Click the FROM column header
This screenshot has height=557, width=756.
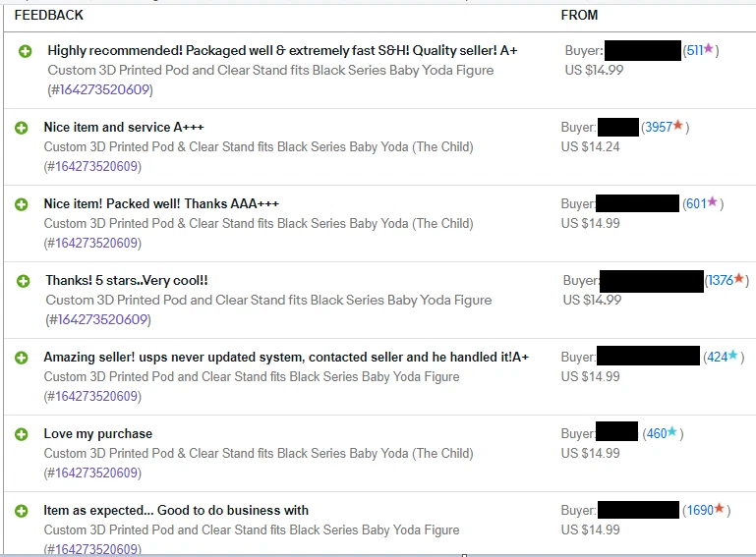(x=579, y=15)
